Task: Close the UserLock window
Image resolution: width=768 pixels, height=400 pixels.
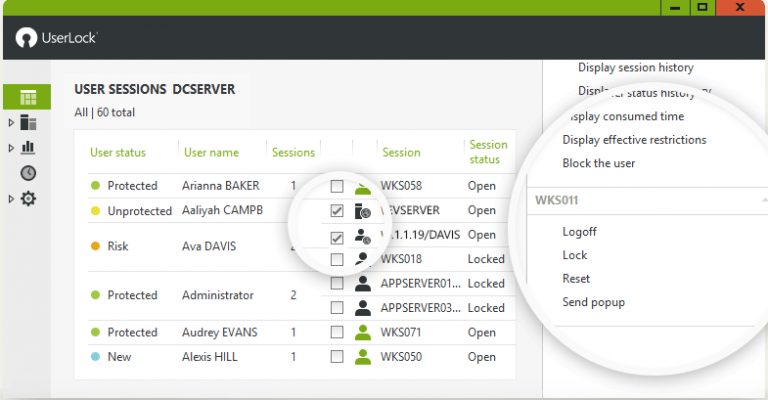Action: [x=741, y=8]
